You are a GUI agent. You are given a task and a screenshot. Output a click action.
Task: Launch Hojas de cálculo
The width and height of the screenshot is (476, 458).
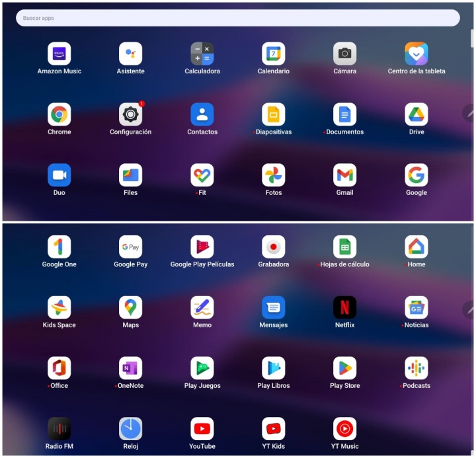(x=345, y=247)
